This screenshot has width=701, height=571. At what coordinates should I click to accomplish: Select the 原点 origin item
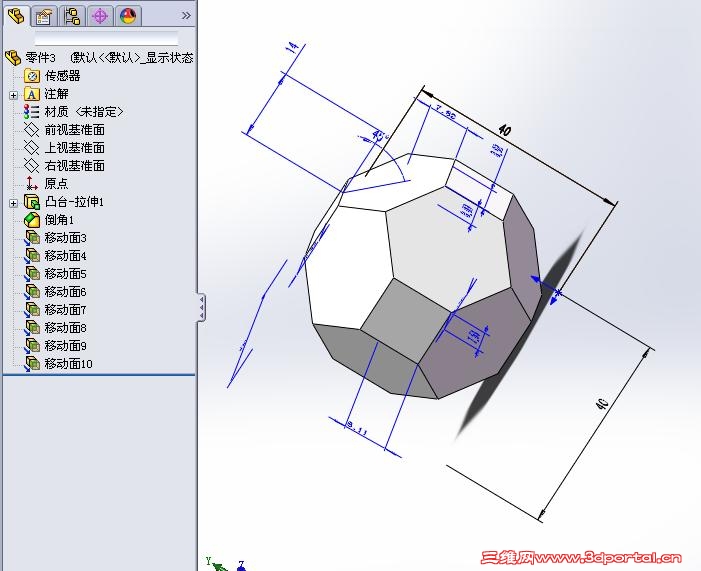[56, 183]
